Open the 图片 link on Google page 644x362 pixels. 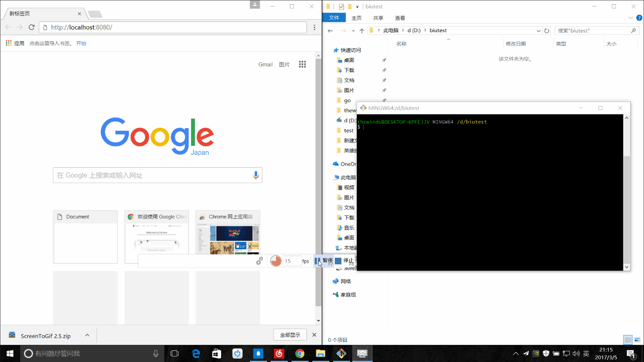click(284, 64)
